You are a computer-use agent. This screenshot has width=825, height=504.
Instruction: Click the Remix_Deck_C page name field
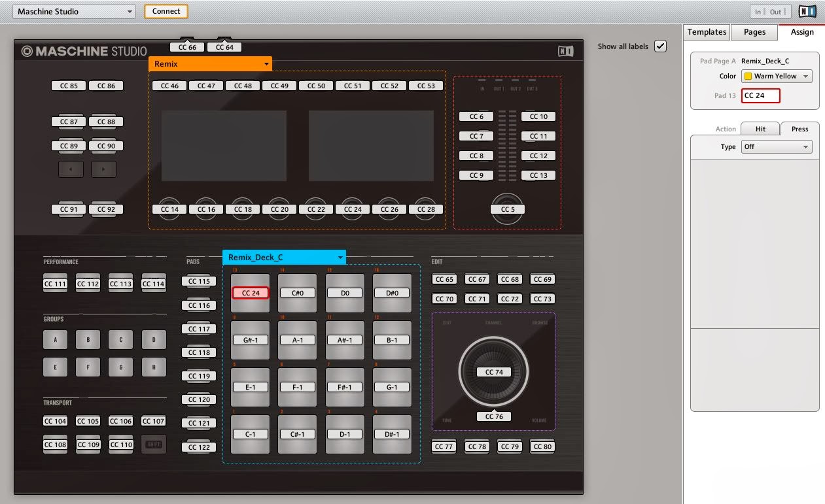click(765, 61)
